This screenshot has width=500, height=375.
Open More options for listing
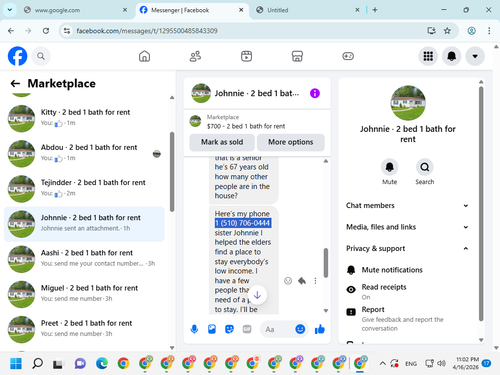coord(291,142)
